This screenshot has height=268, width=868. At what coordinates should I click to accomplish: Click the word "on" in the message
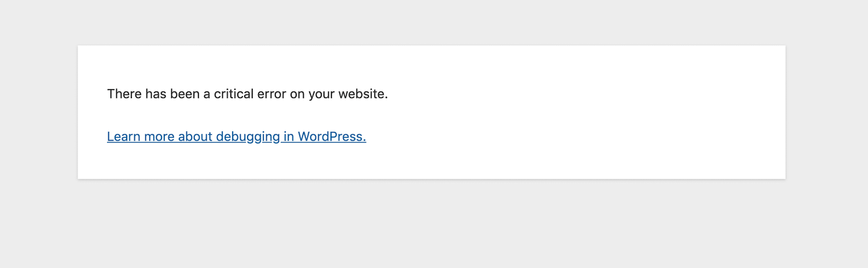(x=297, y=94)
